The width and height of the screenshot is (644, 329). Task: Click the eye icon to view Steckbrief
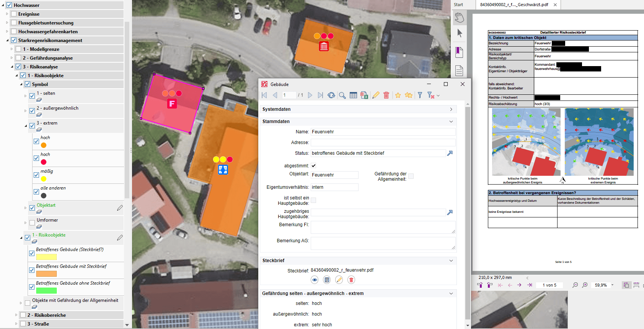click(315, 280)
